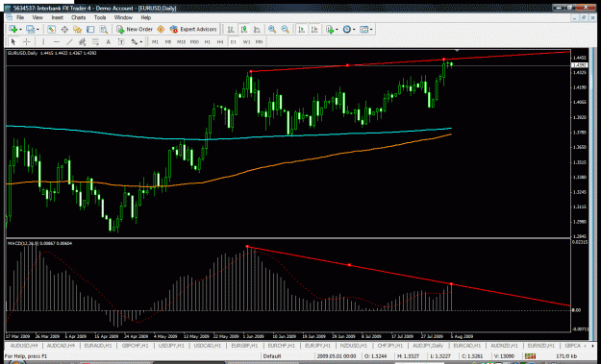Toggle Chart Shift button

pyautogui.click(x=314, y=29)
